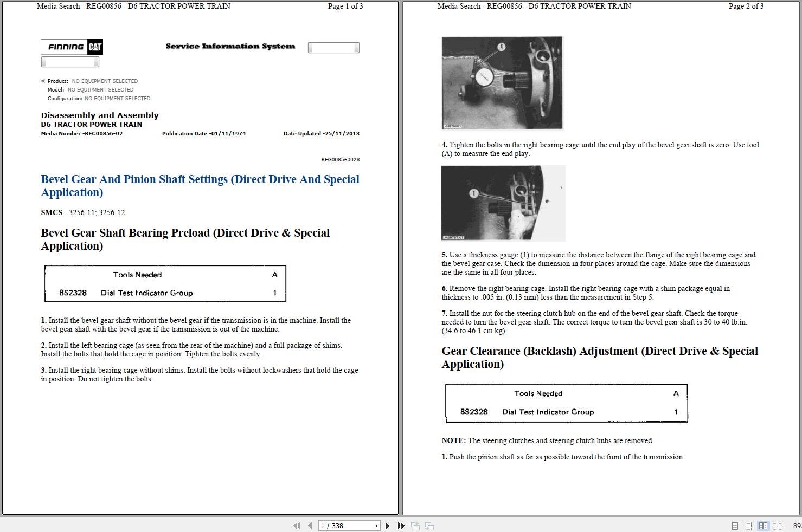Click the Date Updated -25/11/2013 text

322,133
